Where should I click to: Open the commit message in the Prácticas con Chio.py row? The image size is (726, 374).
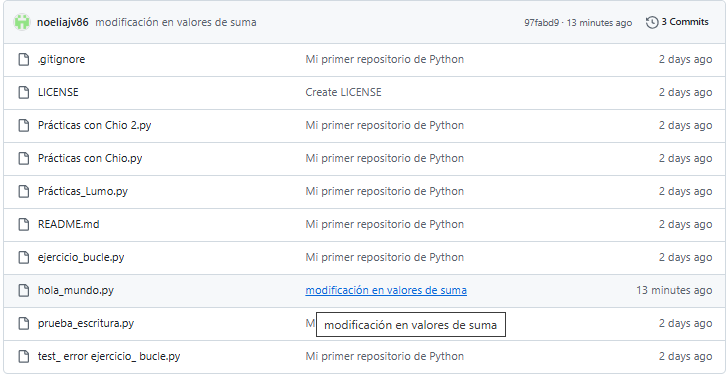pos(384,158)
